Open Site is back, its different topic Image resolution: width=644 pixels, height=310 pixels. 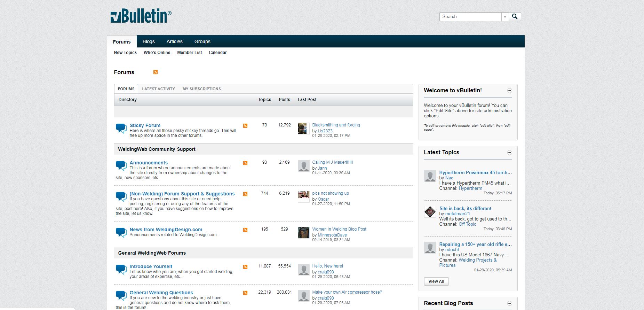[466, 208]
